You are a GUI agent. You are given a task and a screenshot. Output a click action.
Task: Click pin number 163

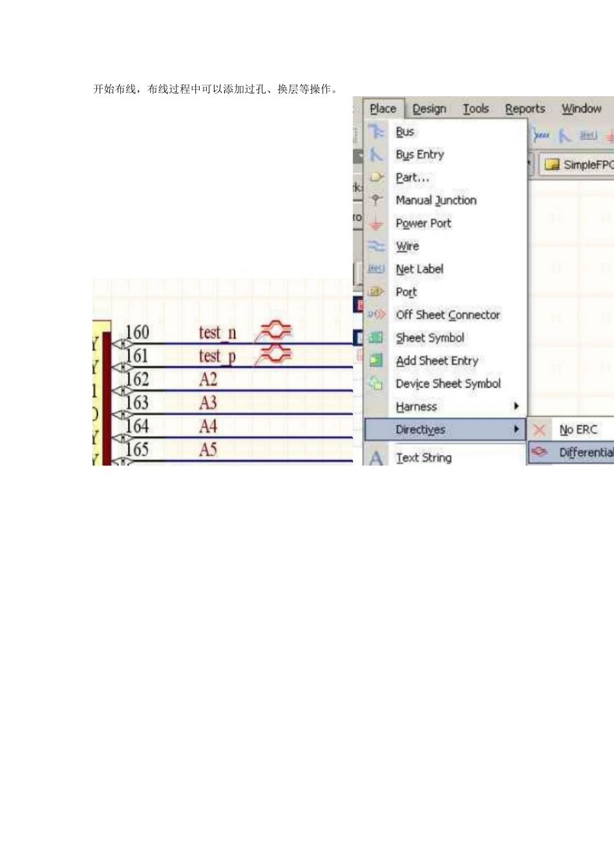point(137,403)
